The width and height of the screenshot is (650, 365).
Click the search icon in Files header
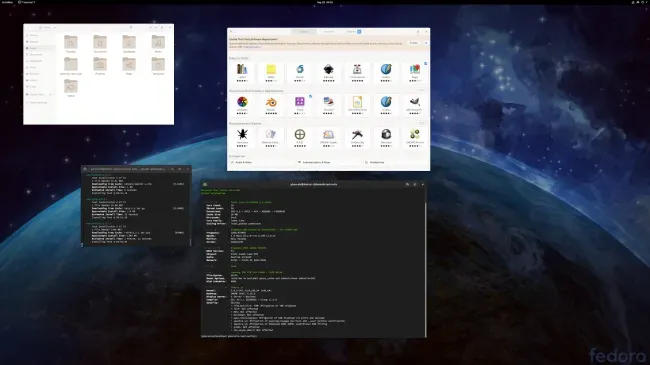[x=131, y=27]
